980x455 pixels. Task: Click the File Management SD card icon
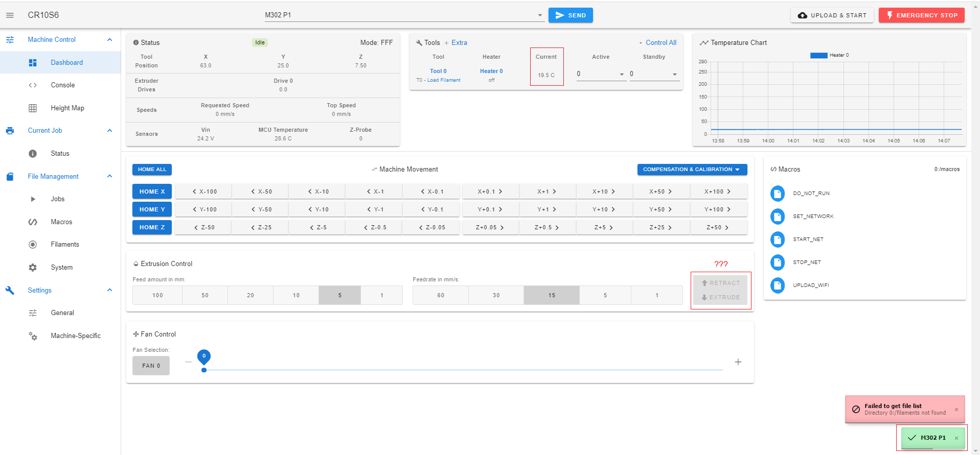pyautogui.click(x=10, y=177)
